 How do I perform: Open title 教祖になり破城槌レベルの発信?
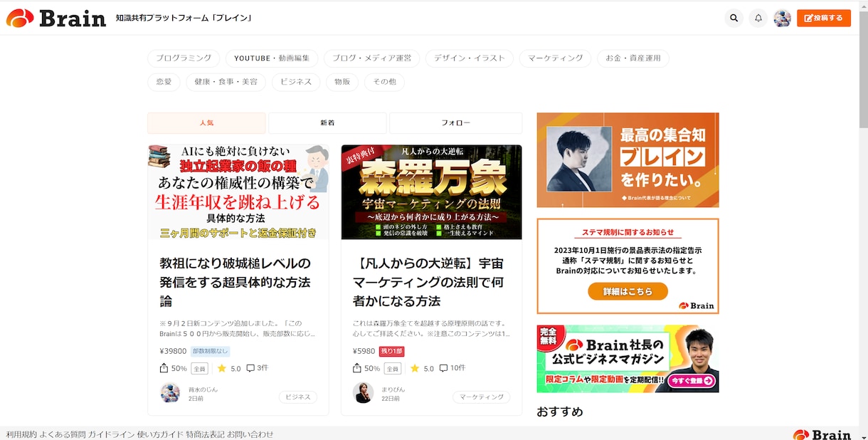tap(235, 282)
